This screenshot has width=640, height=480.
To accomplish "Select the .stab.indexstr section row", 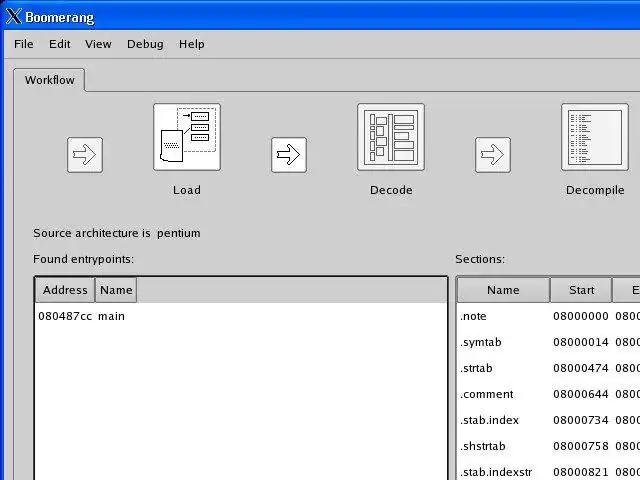I will pos(548,472).
